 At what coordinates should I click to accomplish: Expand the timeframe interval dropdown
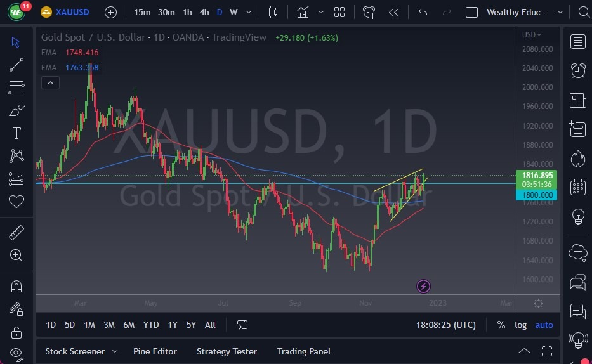point(249,13)
